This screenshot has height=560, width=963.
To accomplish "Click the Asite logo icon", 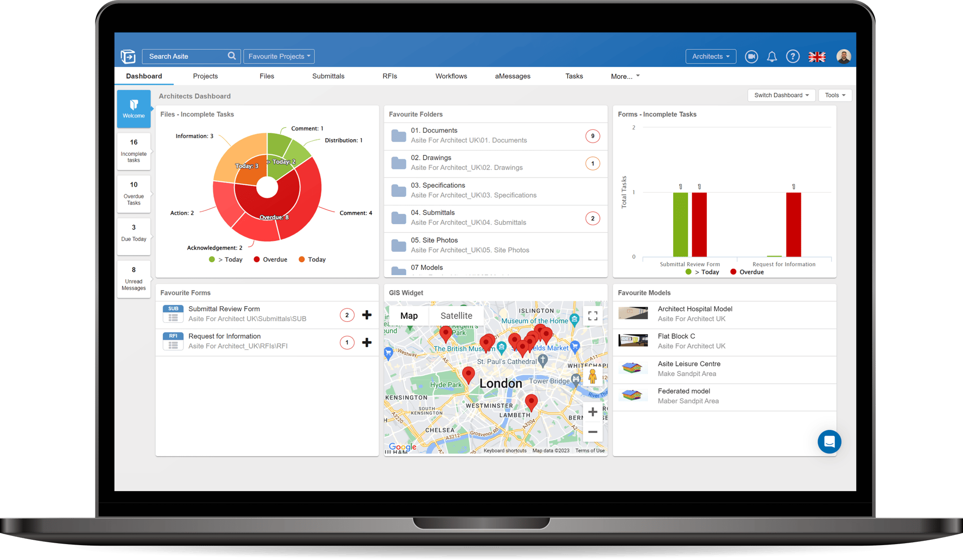I will pyautogui.click(x=128, y=56).
